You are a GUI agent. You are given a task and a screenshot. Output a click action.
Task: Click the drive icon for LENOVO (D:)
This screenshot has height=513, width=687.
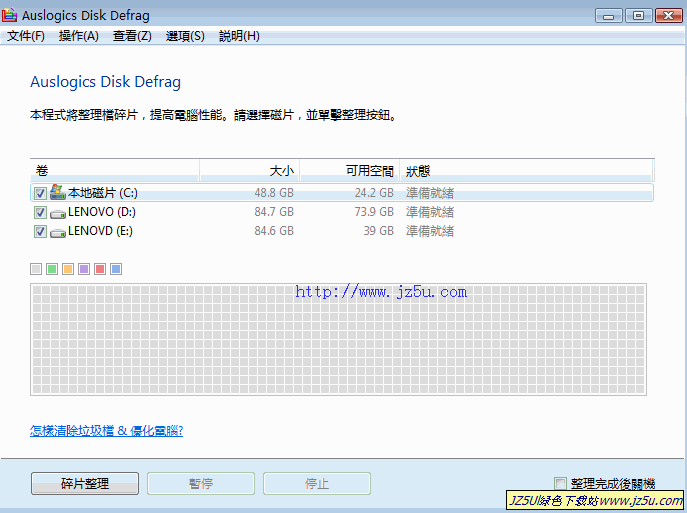(x=57, y=213)
